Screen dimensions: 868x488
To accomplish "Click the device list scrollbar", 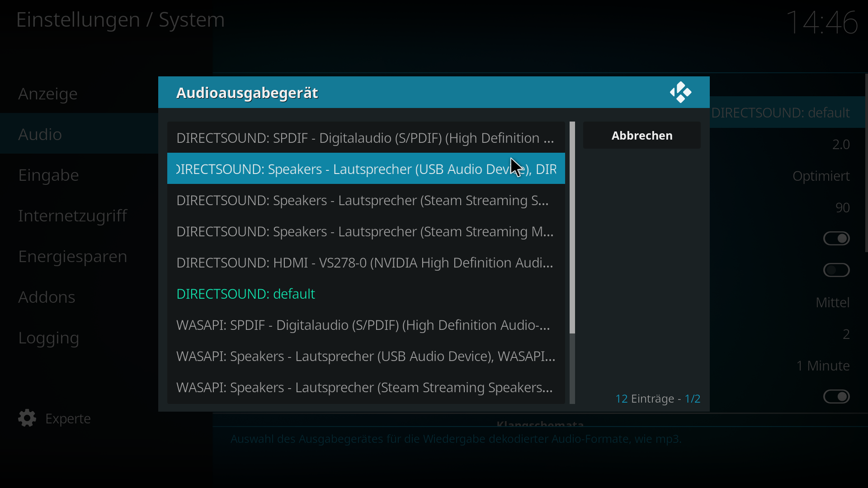I will click(x=572, y=228).
